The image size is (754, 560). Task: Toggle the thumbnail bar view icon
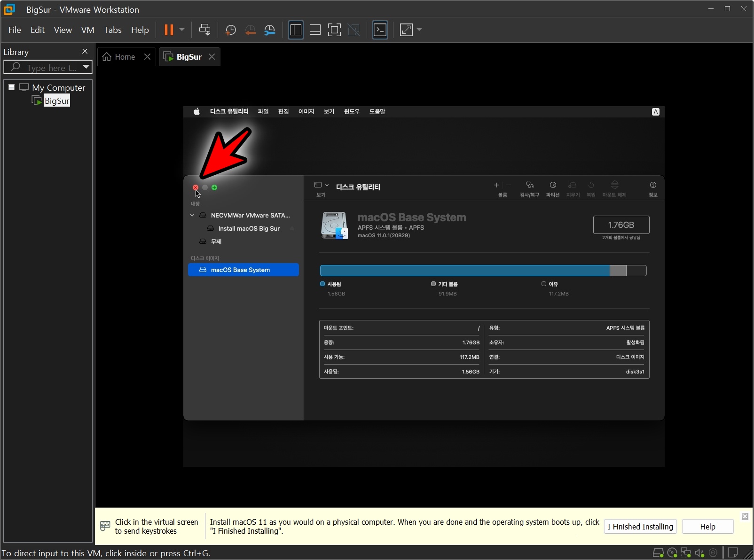[x=315, y=30]
